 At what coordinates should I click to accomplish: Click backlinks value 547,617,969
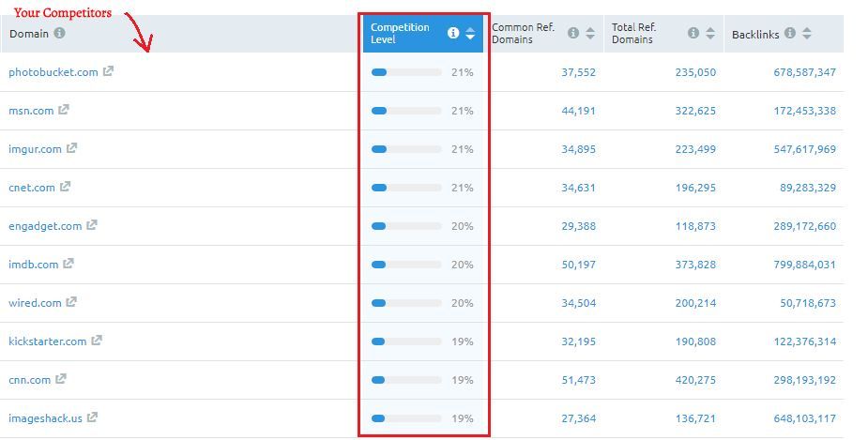click(805, 149)
